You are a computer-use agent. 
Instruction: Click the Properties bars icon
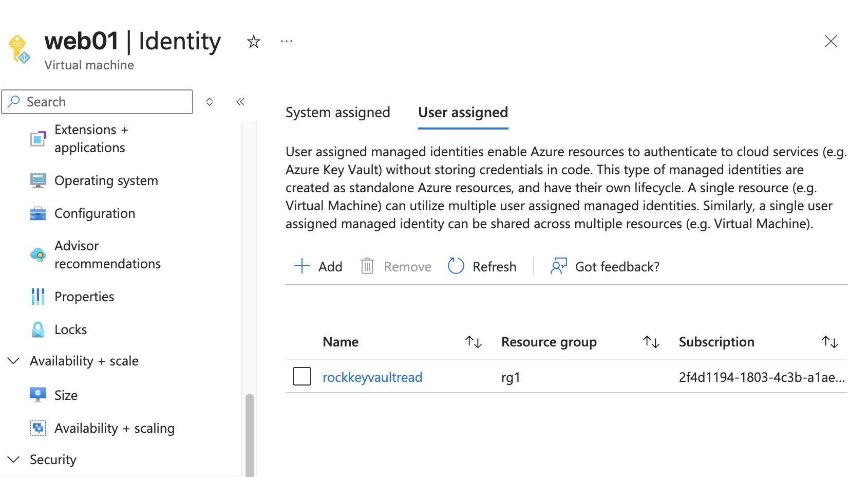pyautogui.click(x=38, y=297)
